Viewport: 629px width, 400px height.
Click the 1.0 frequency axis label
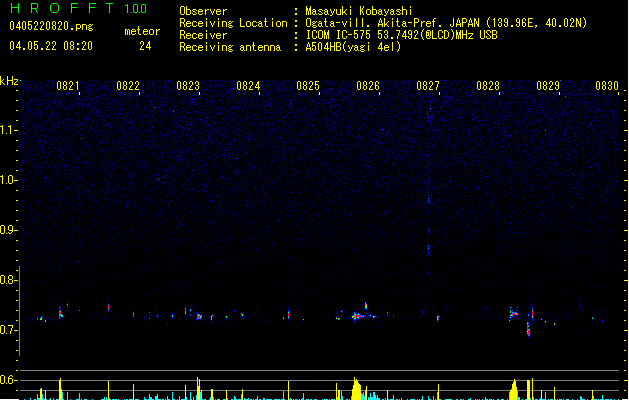[8, 180]
